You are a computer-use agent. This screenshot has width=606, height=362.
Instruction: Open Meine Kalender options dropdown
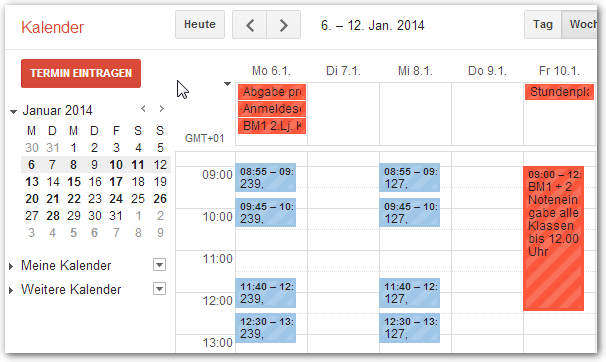pos(159,265)
